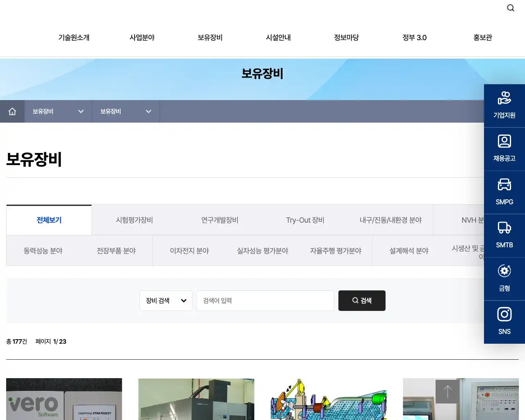Open the 장비 검색 search type dropdown
This screenshot has height=420, width=525.
click(166, 300)
